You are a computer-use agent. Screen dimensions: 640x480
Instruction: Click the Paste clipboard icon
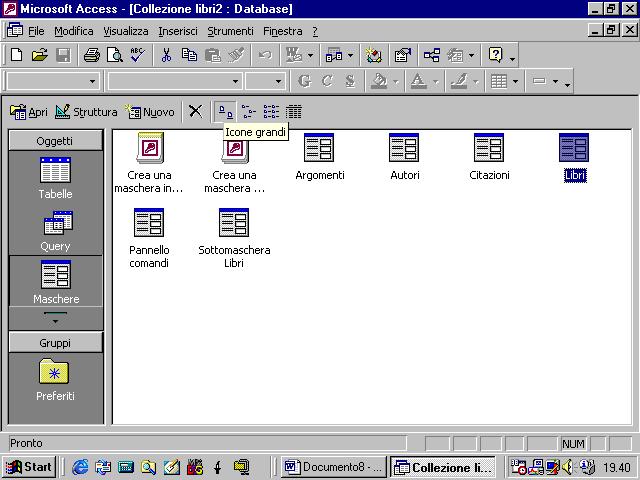(x=213, y=55)
